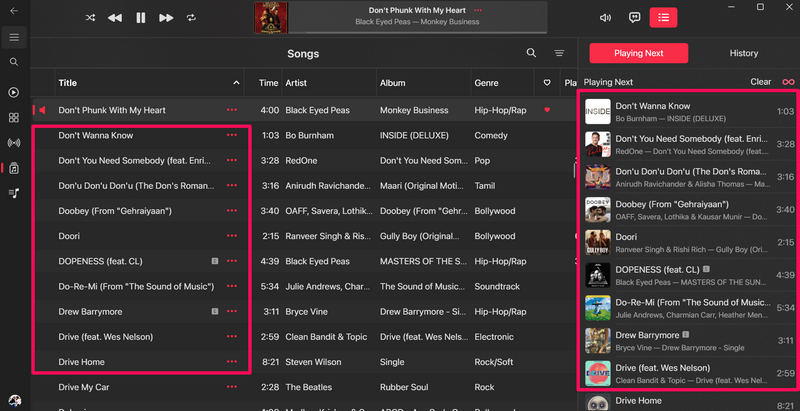Toggle shuffle playback

pos(90,18)
